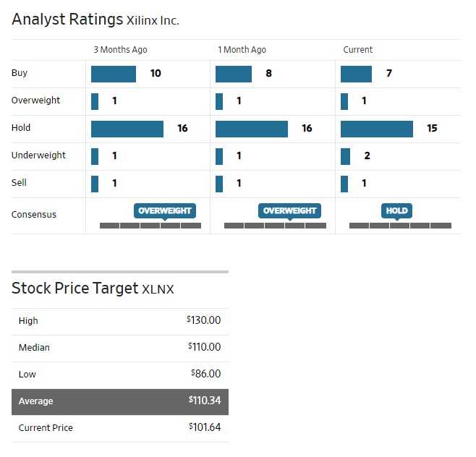476x457 pixels.
Task: Click the Low price $86.00 value
Action: pos(205,374)
